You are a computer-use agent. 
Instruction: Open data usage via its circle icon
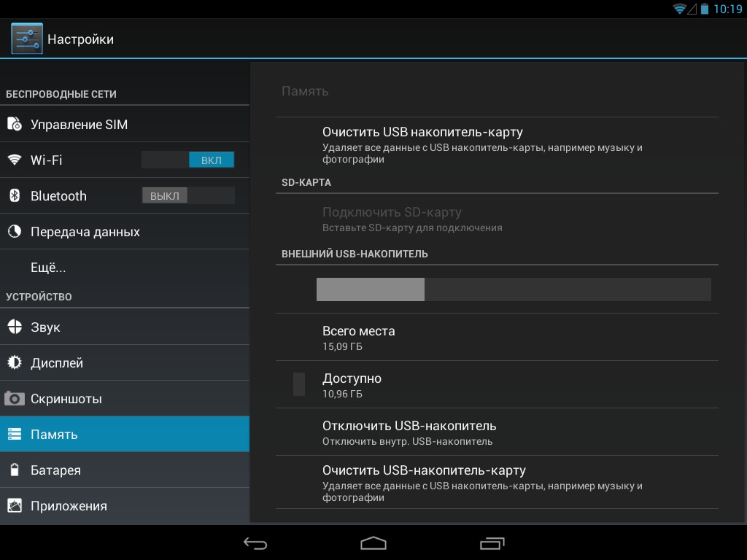(x=15, y=231)
